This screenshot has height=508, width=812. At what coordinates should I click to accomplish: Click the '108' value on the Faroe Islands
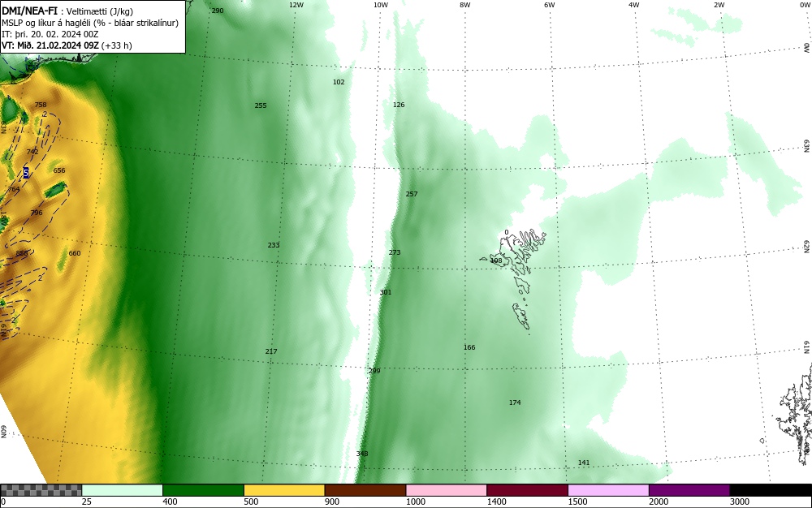click(496, 260)
